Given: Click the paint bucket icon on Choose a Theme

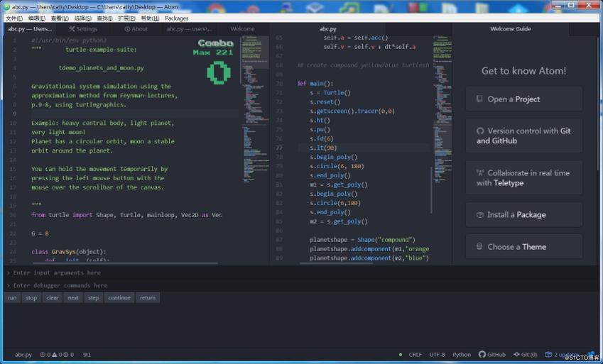Looking at the screenshot, I should coord(479,246).
